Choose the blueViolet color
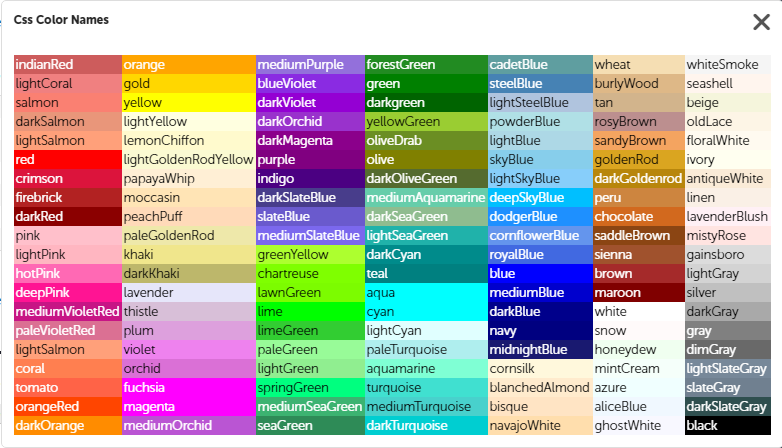 click(311, 84)
